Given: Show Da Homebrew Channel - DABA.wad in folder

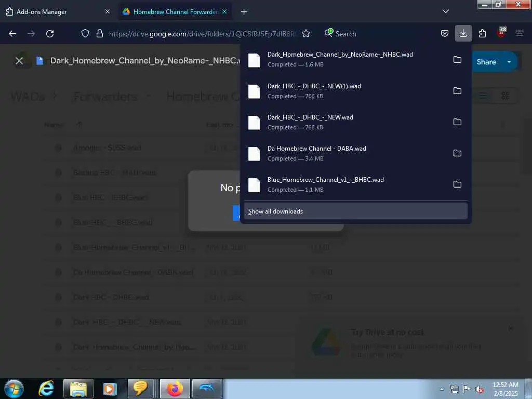Looking at the screenshot, I should [457, 153].
